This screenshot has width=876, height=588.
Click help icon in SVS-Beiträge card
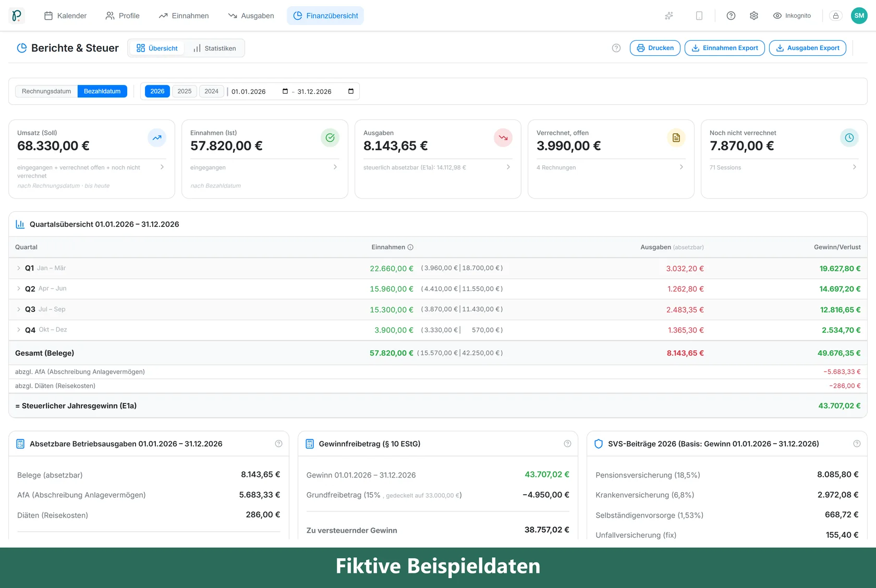pyautogui.click(x=857, y=444)
